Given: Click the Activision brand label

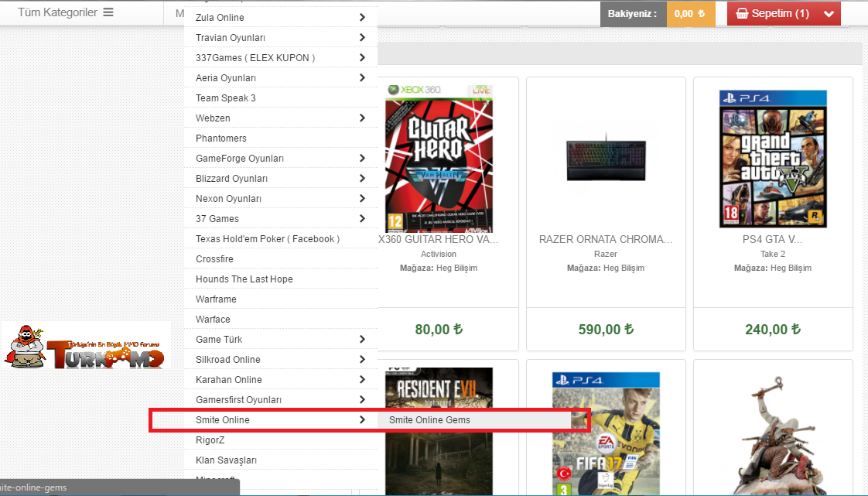Looking at the screenshot, I should [x=439, y=254].
